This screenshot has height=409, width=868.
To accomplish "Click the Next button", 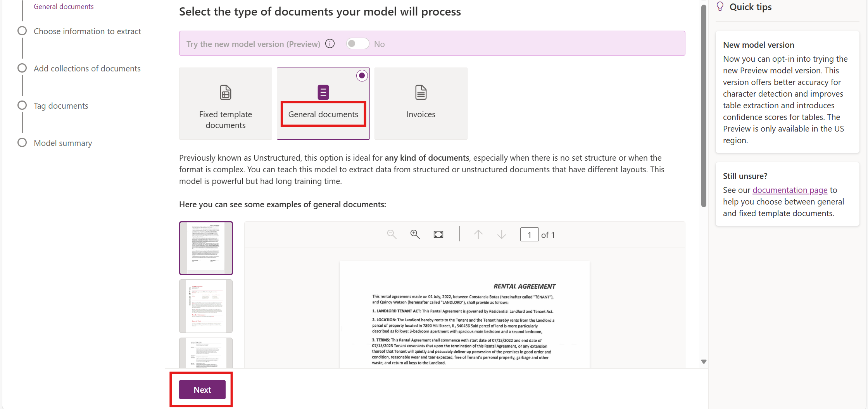I will tap(202, 390).
